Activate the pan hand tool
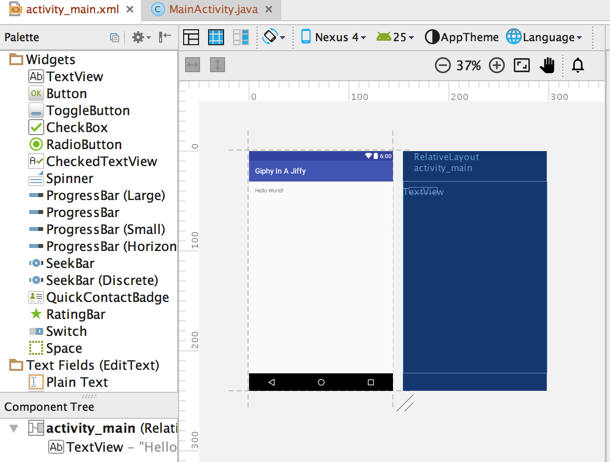Screen dimensions: 610x462 coord(547,65)
